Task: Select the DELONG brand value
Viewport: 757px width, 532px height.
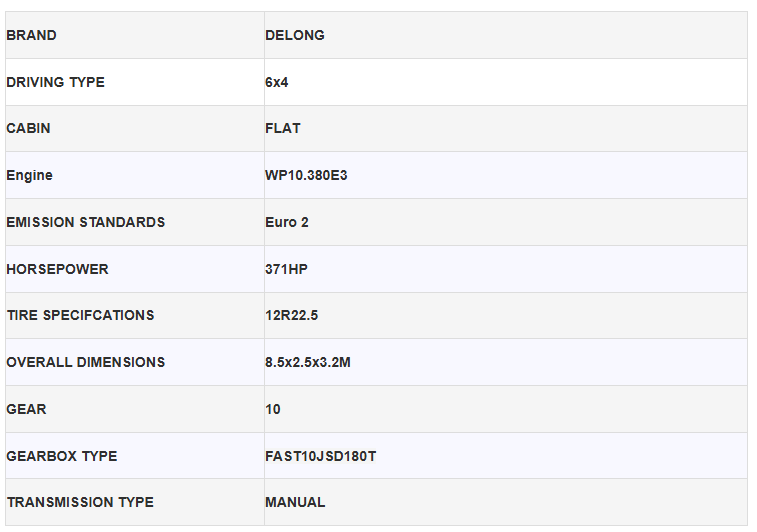Action: point(295,35)
